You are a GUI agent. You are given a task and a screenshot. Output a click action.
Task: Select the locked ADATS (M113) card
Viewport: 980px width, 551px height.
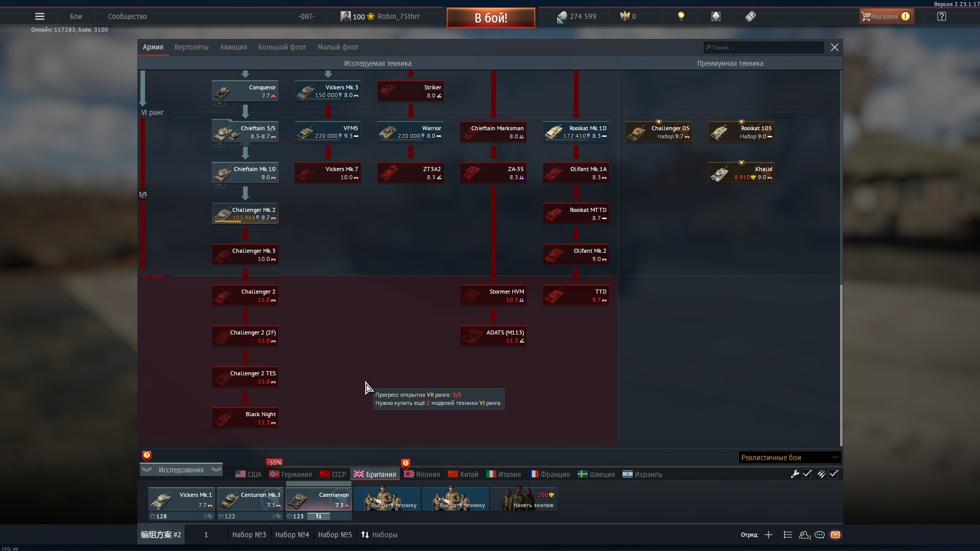pos(493,336)
